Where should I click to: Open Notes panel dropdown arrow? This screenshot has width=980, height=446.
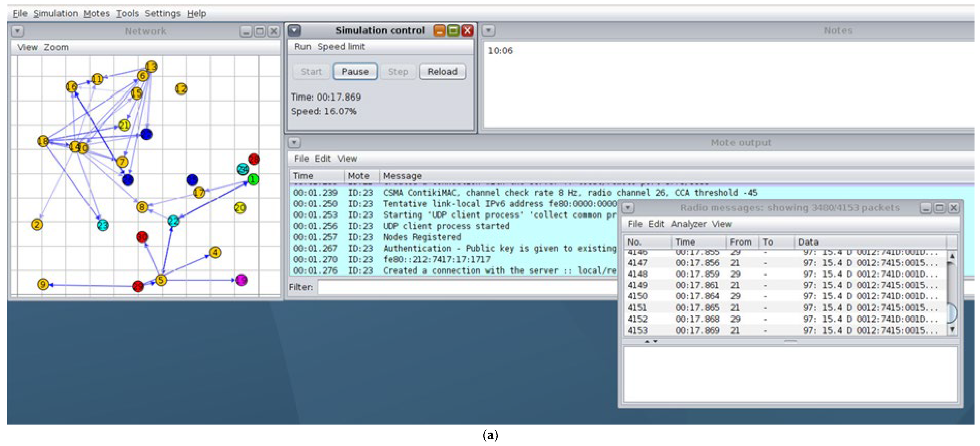click(x=489, y=31)
